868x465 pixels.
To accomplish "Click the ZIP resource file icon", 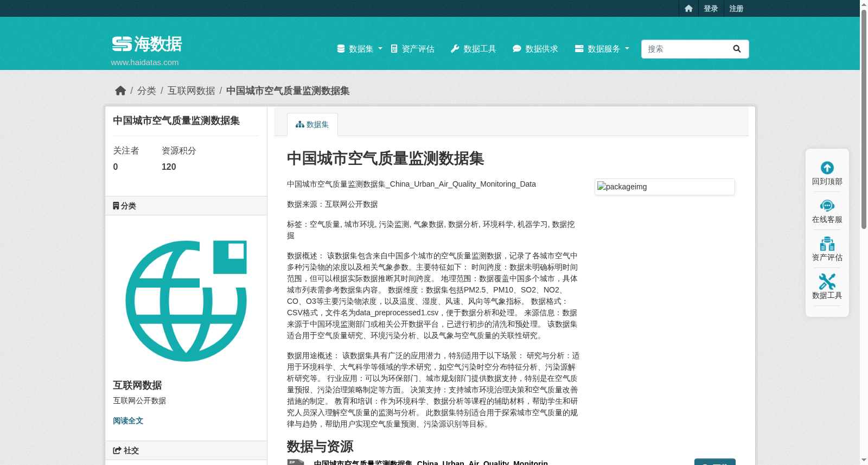I will coord(296,462).
